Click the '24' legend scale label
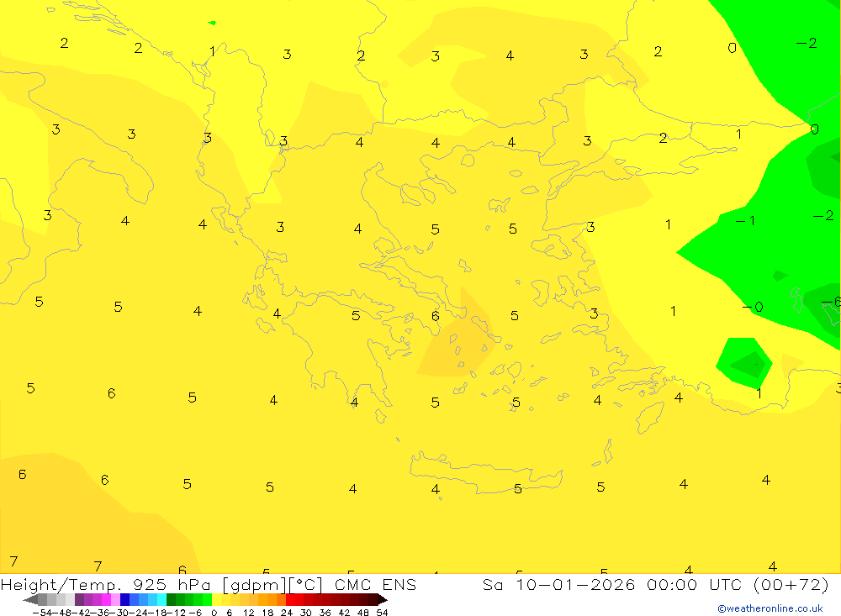This screenshot has width=841, height=616. pos(287,613)
